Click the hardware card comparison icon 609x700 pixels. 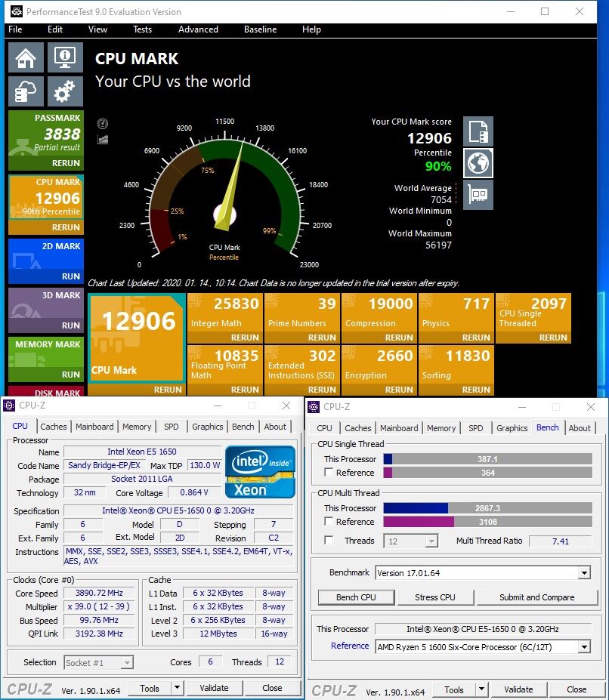pos(478,195)
